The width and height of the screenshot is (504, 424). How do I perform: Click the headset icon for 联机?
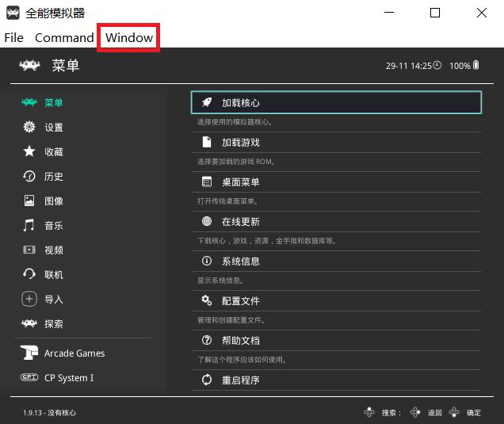pos(29,274)
